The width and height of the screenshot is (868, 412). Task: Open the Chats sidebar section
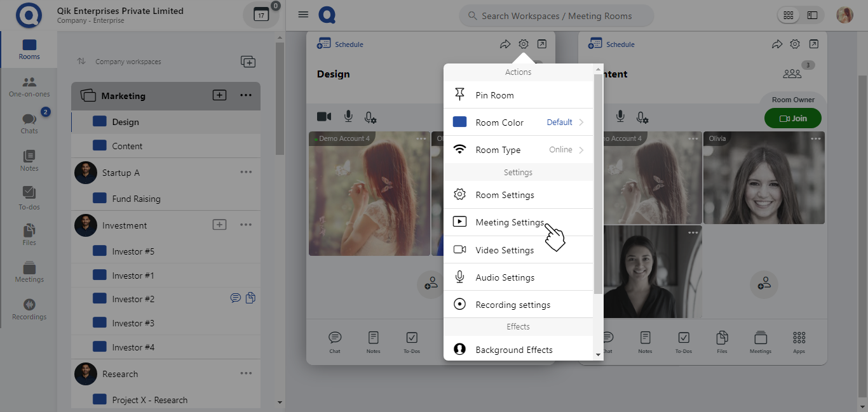pyautogui.click(x=29, y=123)
